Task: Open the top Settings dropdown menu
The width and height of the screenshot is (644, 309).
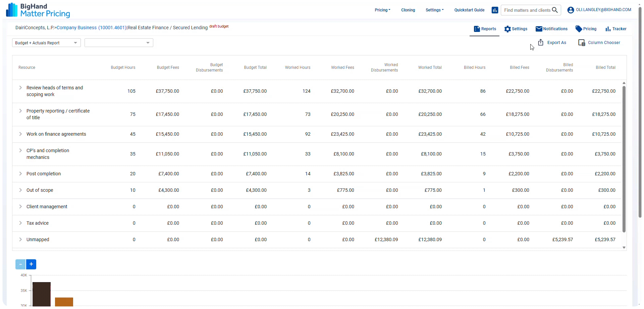Action: click(x=434, y=10)
